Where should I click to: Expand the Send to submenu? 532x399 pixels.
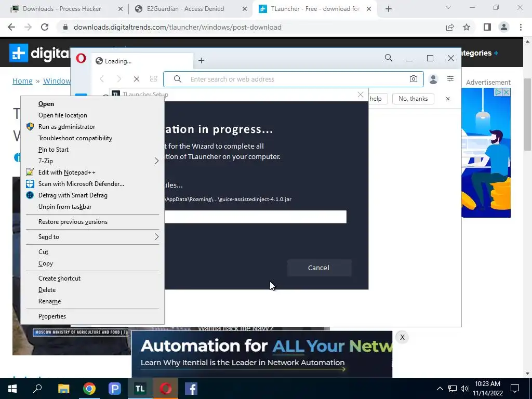point(92,237)
